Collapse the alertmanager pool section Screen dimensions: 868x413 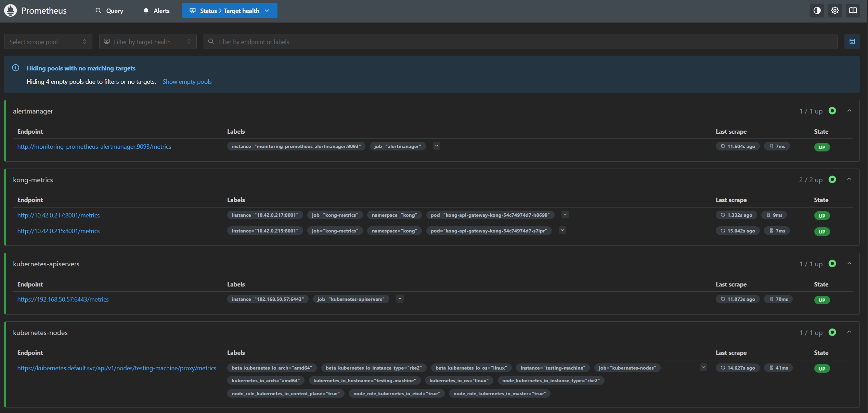(x=849, y=111)
